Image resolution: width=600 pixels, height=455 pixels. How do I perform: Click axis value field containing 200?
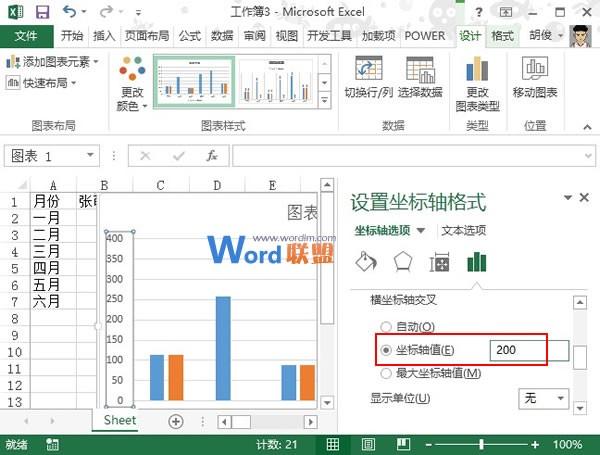pyautogui.click(x=529, y=350)
